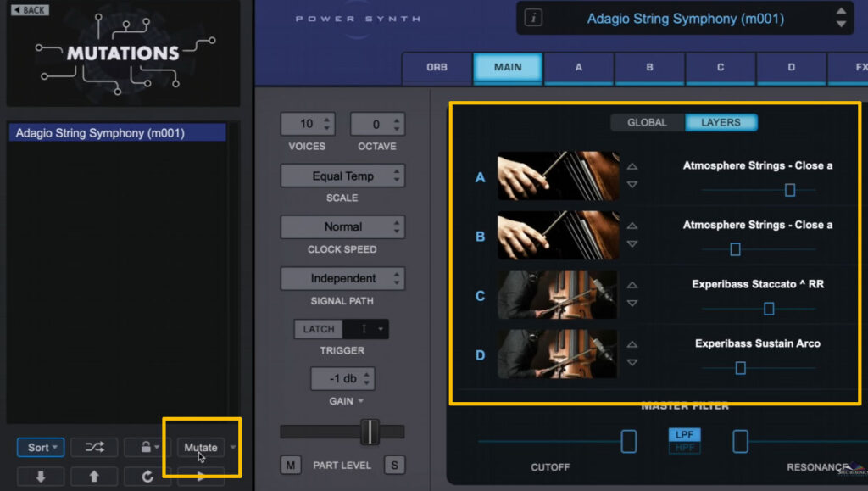The height and width of the screenshot is (491, 868).
Task: Open the Independent signal path dropdown
Action: [342, 278]
